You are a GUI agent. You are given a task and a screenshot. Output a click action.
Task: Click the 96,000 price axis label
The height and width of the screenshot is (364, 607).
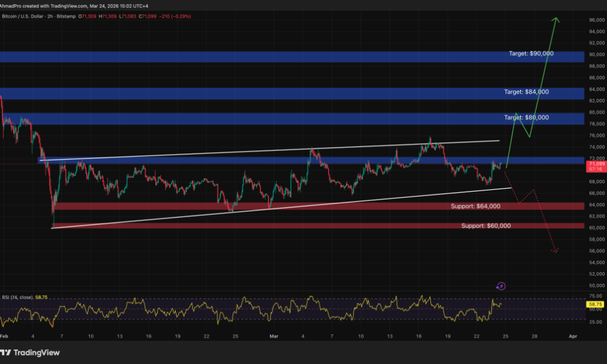pyautogui.click(x=596, y=20)
